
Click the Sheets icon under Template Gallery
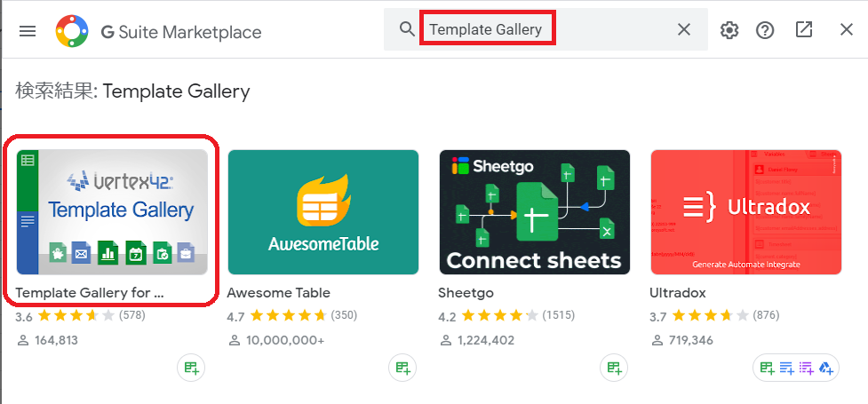(x=191, y=368)
